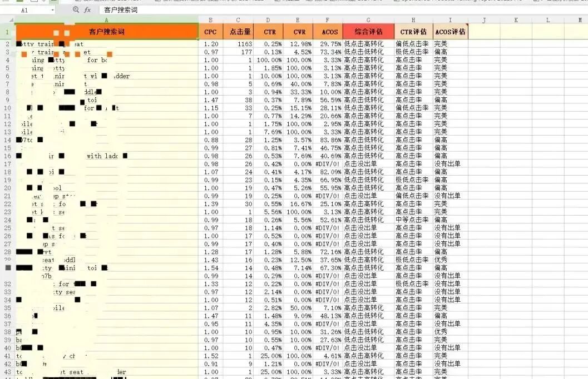Select column H header
The height and width of the screenshot is (379, 588).
pyautogui.click(x=413, y=20)
